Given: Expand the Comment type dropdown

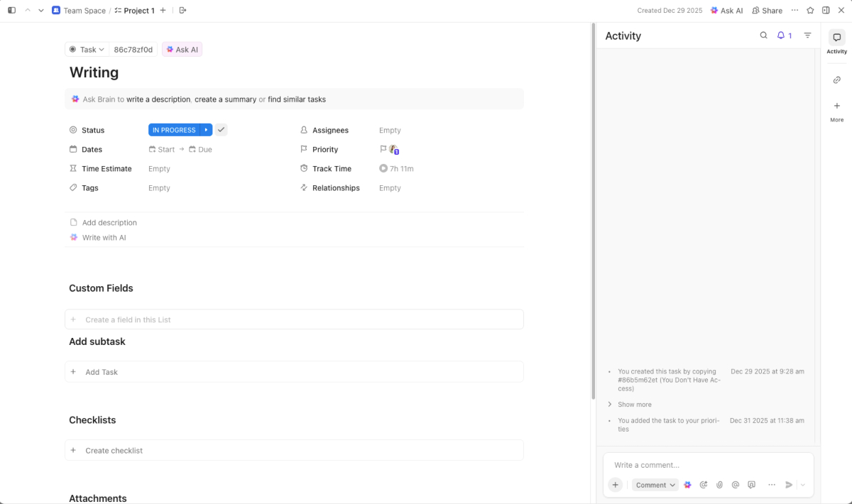Looking at the screenshot, I should pos(654,484).
